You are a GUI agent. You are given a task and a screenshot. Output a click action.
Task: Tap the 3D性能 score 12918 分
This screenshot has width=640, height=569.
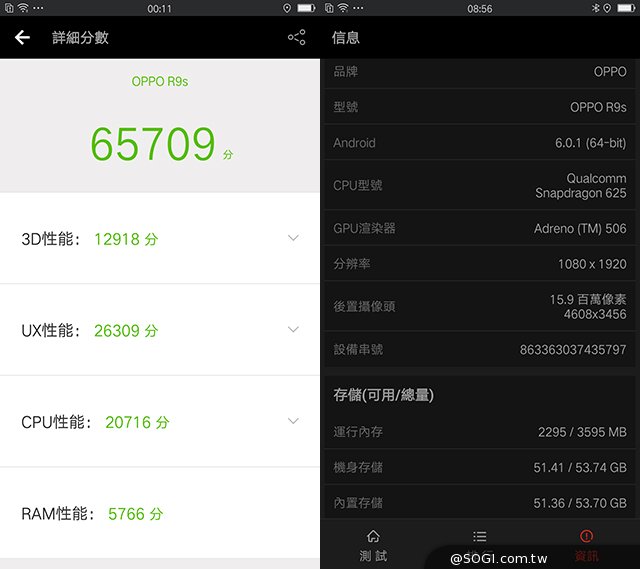point(126,239)
